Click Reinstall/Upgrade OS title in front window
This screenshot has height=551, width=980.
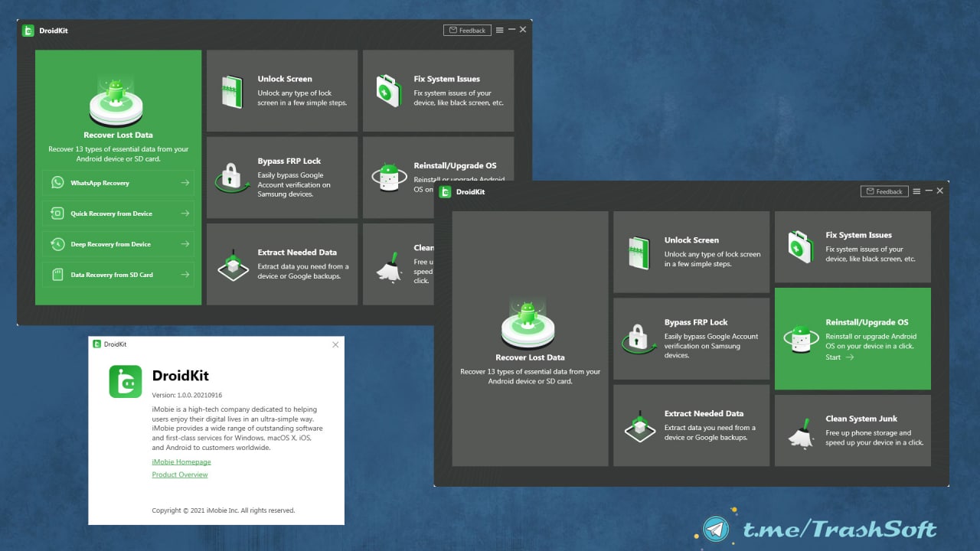click(x=867, y=322)
